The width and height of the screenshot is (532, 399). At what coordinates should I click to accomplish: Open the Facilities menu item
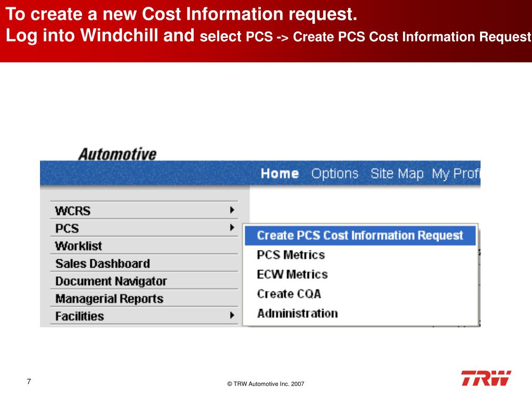144,316
